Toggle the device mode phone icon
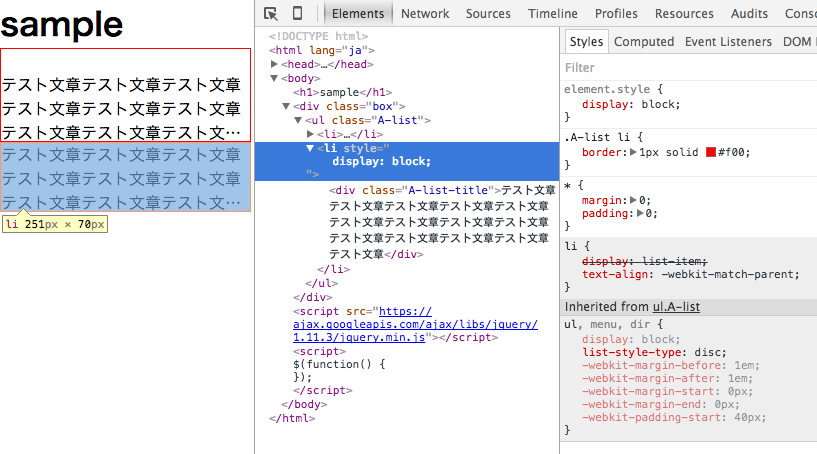Image resolution: width=817 pixels, height=454 pixels. pos(297,13)
